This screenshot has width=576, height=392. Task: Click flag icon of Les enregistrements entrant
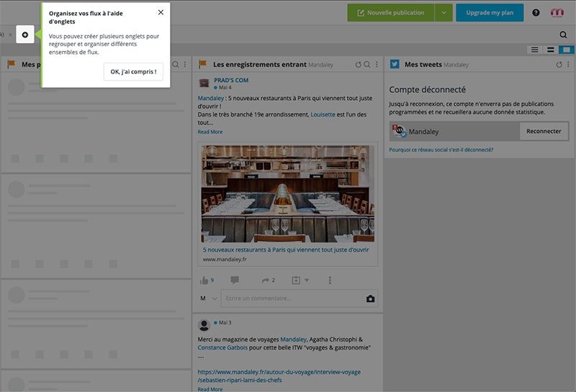pyautogui.click(x=202, y=64)
